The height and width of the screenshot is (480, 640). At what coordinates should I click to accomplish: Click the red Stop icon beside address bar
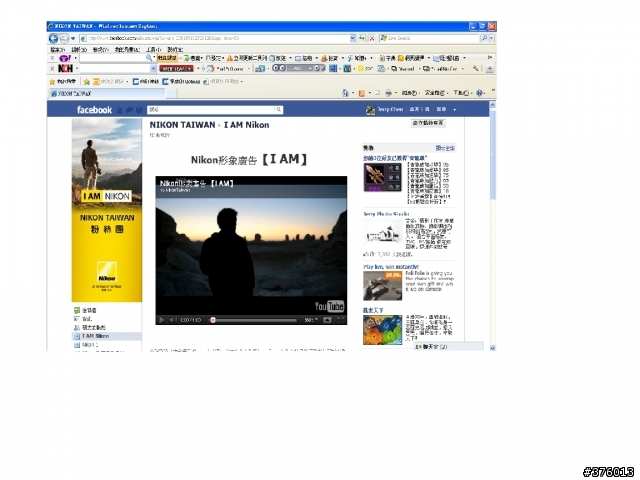tap(372, 38)
